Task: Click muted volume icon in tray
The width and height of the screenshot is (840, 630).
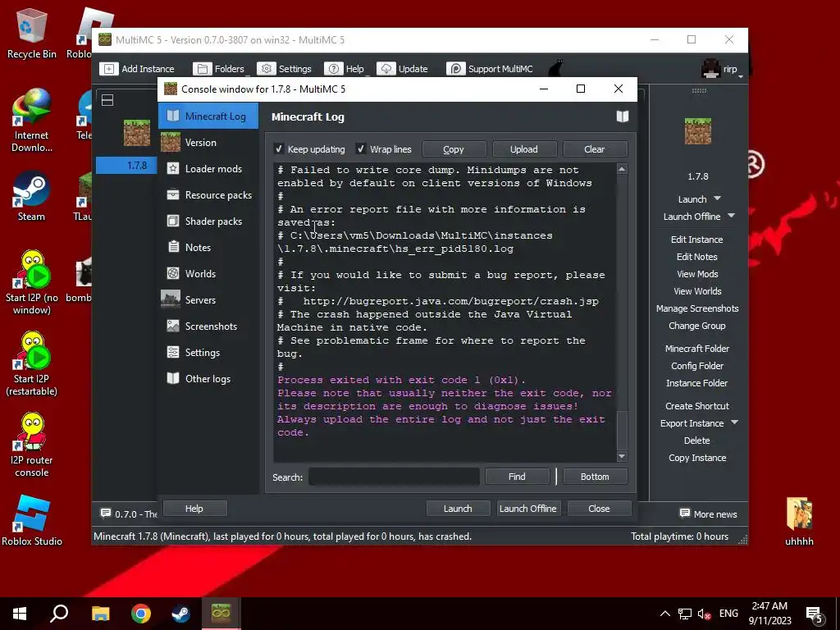Action: [704, 614]
